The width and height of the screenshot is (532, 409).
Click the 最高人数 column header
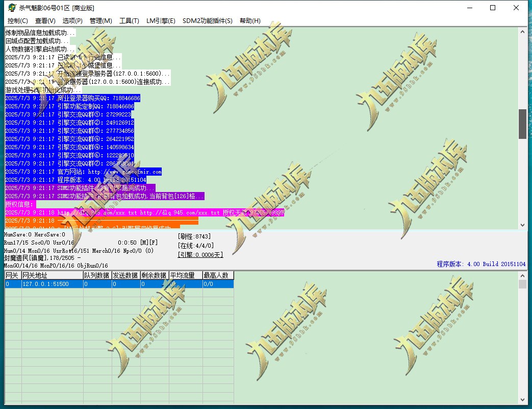click(218, 275)
